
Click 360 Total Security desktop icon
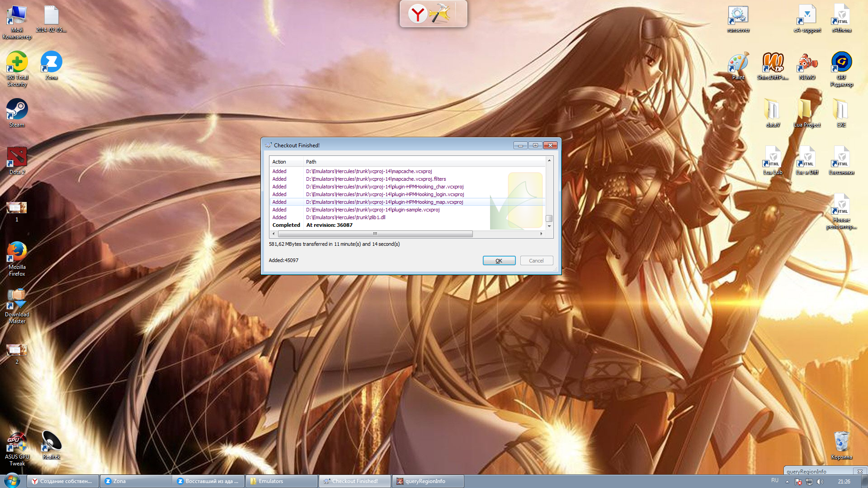pyautogui.click(x=18, y=67)
